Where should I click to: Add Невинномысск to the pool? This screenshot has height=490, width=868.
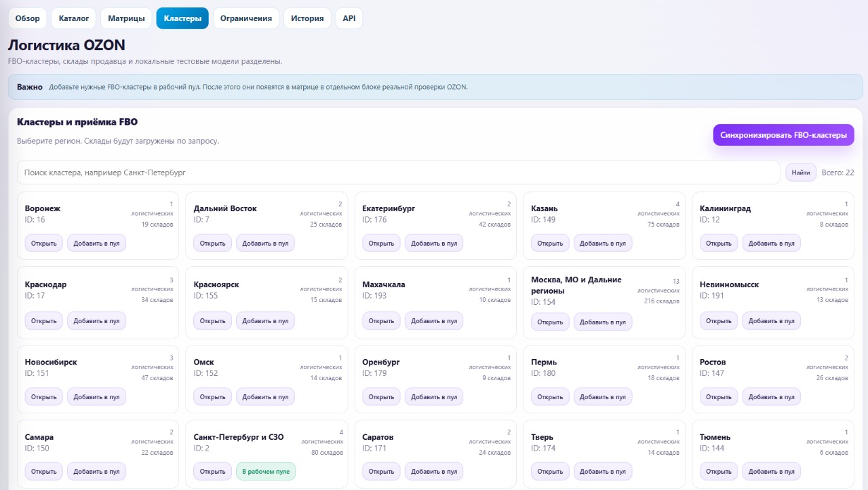(x=771, y=321)
